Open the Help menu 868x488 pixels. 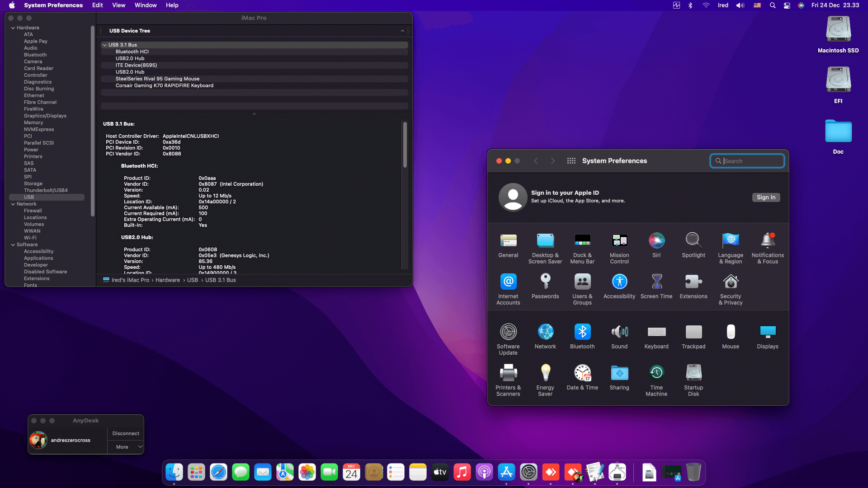pyautogui.click(x=172, y=5)
